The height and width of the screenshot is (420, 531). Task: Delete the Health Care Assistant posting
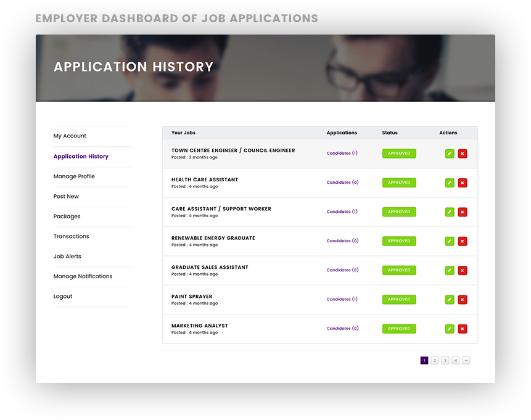463,183
